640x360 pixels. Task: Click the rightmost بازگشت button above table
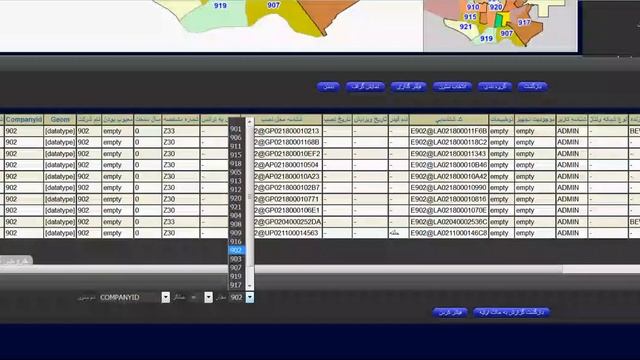tap(533, 87)
